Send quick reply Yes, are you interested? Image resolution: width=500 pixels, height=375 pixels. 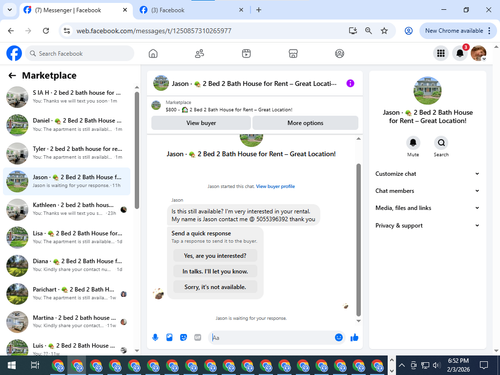click(215, 256)
